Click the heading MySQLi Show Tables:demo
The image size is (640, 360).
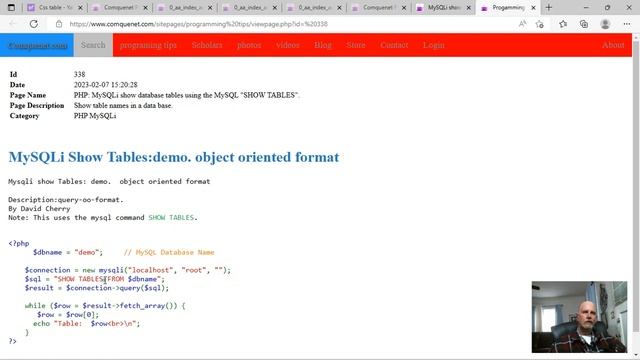tap(174, 157)
